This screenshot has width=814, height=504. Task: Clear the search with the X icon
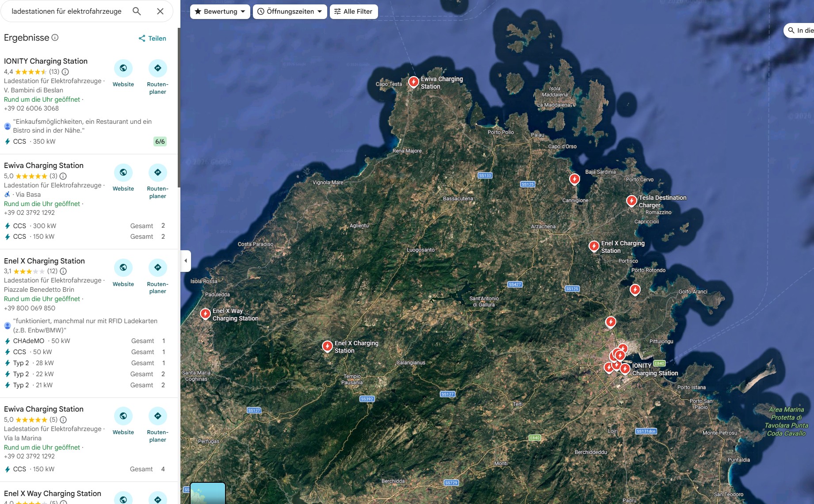point(160,11)
